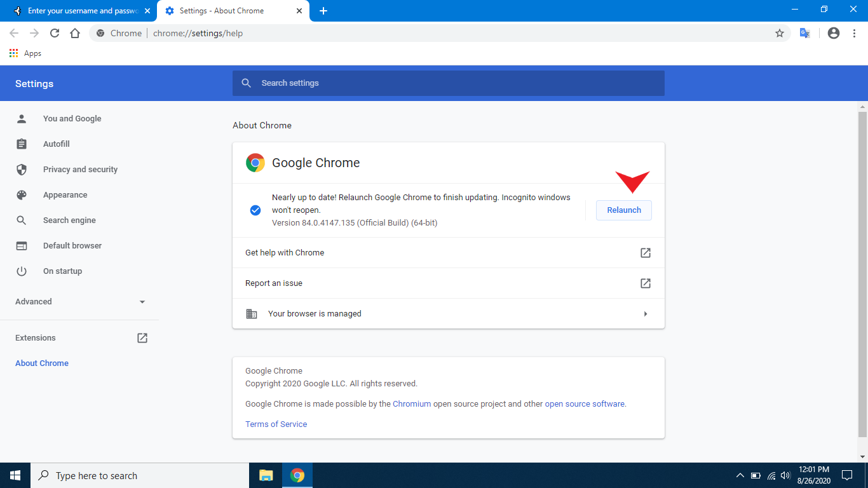Open the Google Translate extension icon
Screen dimensions: 868x488
(805, 33)
